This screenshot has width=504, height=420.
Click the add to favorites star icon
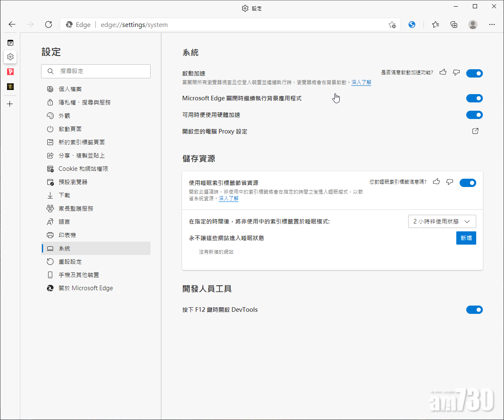point(392,25)
